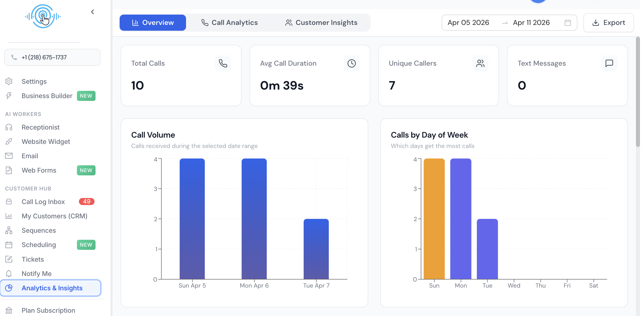This screenshot has width=644, height=316.
Task: Open the Call Log Inbox
Action: tap(43, 202)
